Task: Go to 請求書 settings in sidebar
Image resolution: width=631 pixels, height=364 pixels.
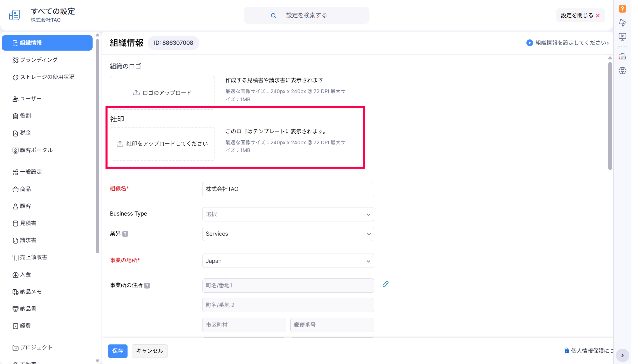Action: coord(28,240)
